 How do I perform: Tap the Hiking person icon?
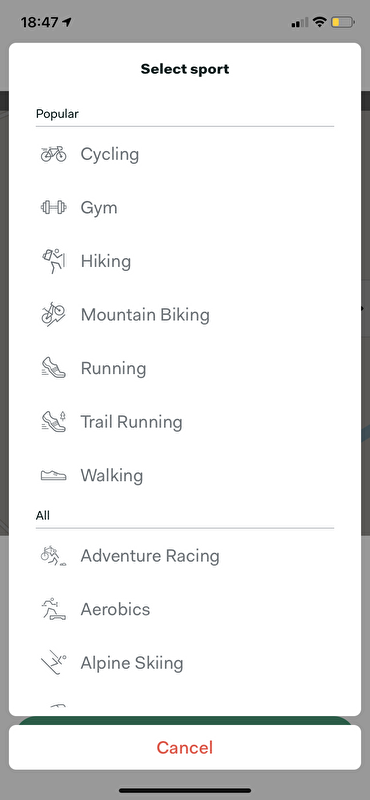coord(54,261)
